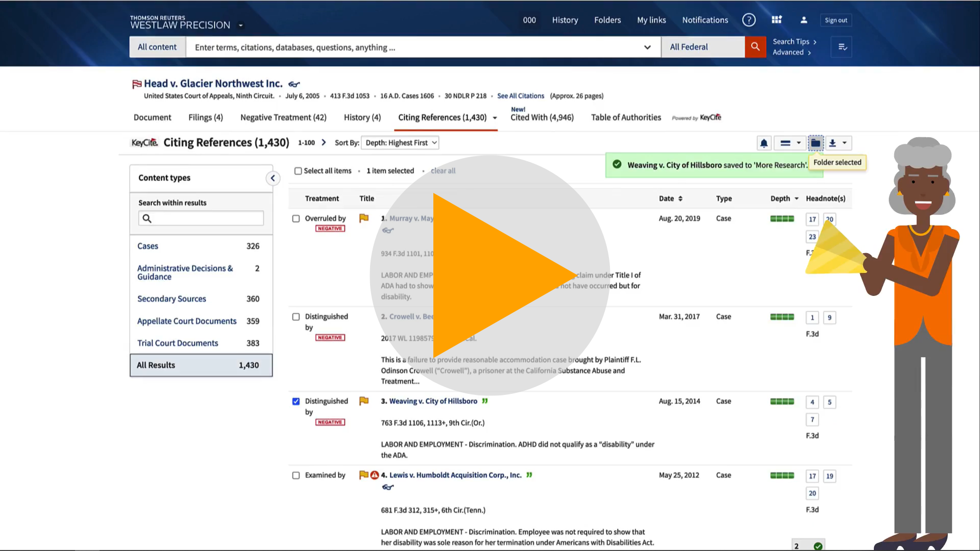Open the apps grid icon
The width and height of the screenshot is (980, 551).
point(776,20)
